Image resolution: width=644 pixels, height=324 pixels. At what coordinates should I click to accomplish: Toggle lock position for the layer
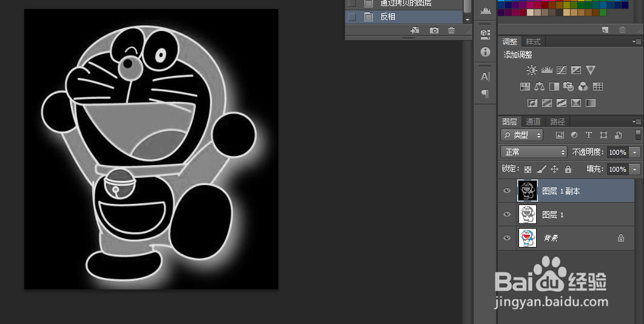pos(554,169)
